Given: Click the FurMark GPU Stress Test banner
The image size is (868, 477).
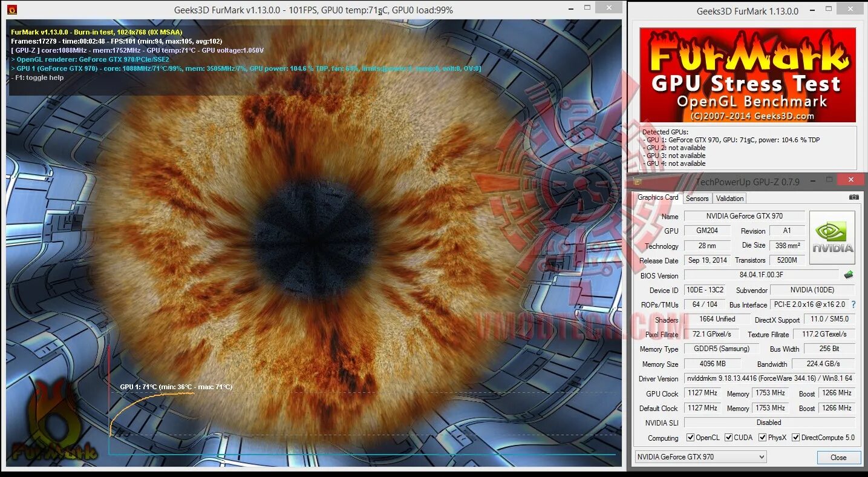Looking at the screenshot, I should pyautogui.click(x=748, y=75).
